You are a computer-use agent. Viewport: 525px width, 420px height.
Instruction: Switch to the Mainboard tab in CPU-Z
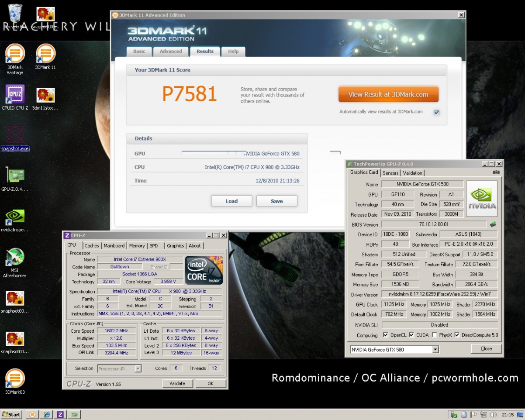(x=114, y=246)
